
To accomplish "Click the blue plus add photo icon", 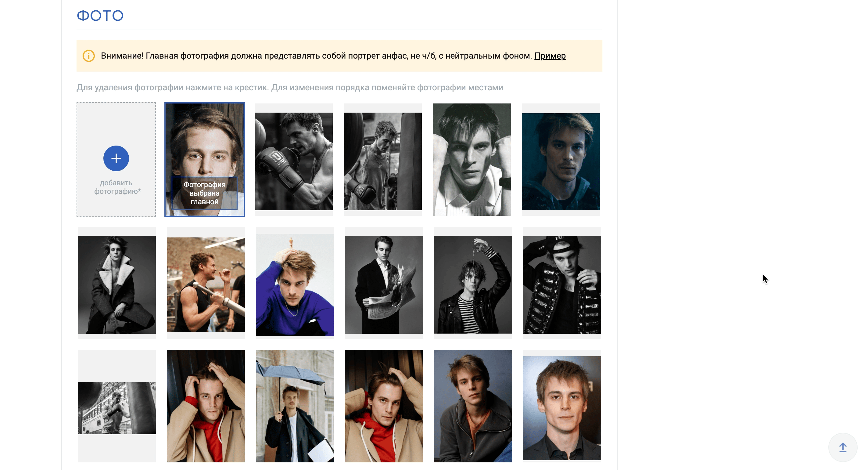I will [x=116, y=158].
